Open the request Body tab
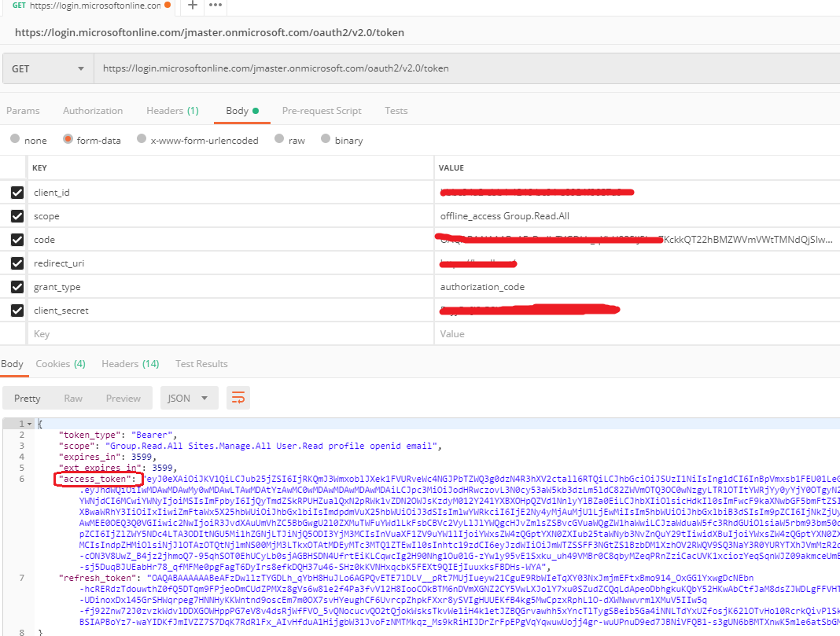This screenshot has height=636, width=840. 242,111
